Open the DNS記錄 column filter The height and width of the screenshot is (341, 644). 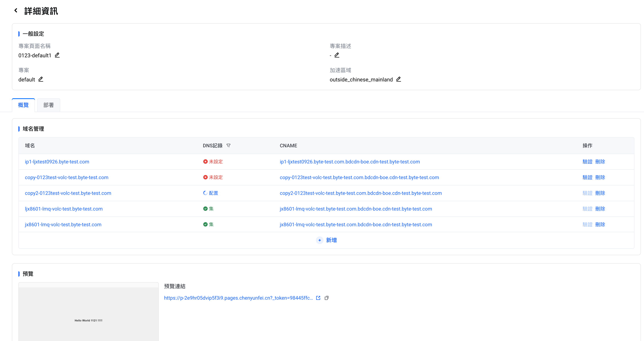click(x=228, y=146)
